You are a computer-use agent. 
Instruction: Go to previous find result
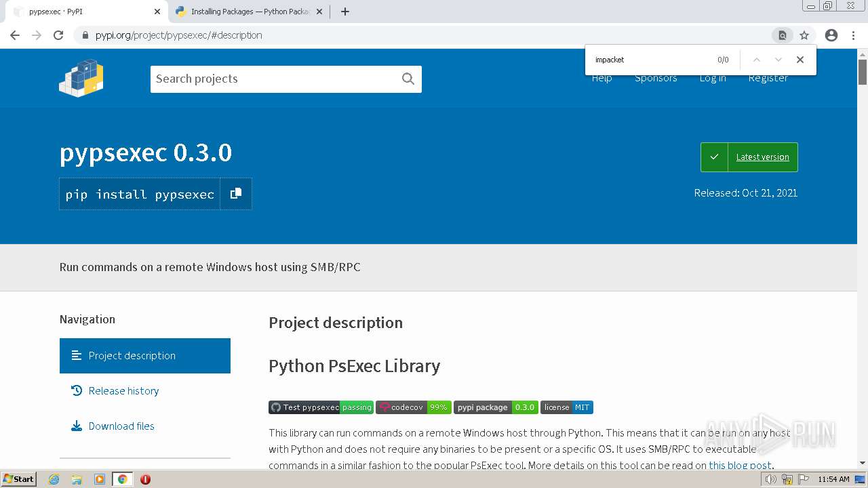(757, 60)
